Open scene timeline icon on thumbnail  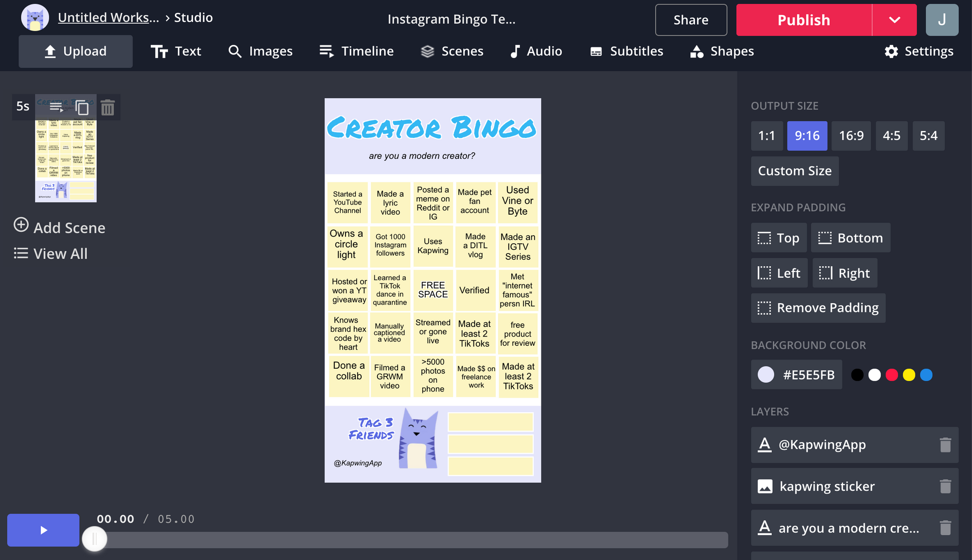[x=56, y=106]
